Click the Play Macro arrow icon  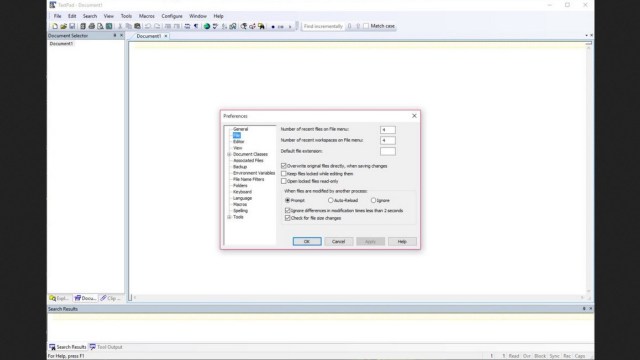click(290, 27)
